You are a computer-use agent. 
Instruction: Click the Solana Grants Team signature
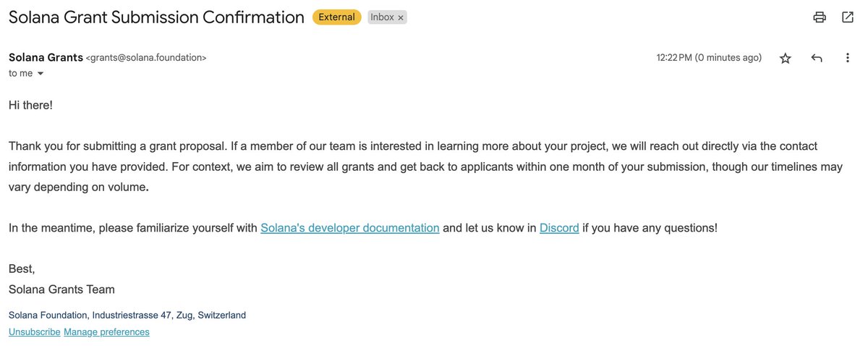coord(61,290)
